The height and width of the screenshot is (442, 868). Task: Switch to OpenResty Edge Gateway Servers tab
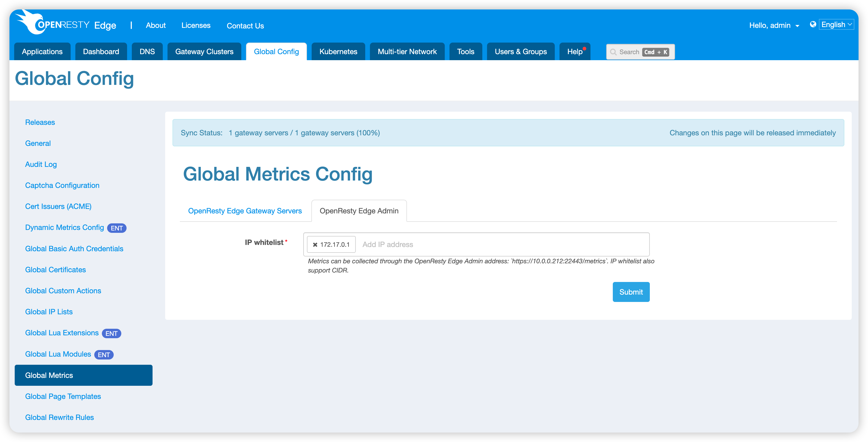tap(245, 211)
